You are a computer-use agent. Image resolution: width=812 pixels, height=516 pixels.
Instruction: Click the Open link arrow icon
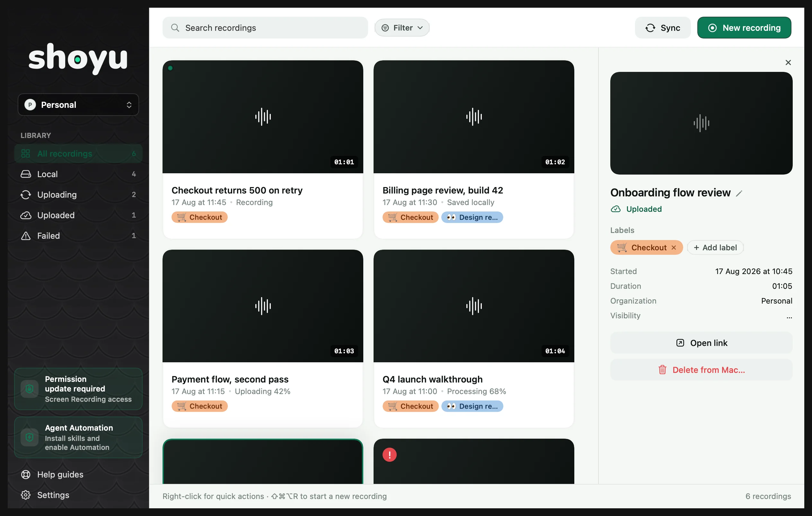point(680,343)
